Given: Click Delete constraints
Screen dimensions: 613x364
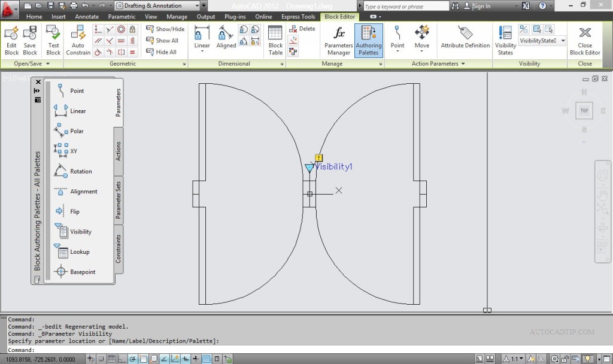Looking at the screenshot, I should point(302,29).
